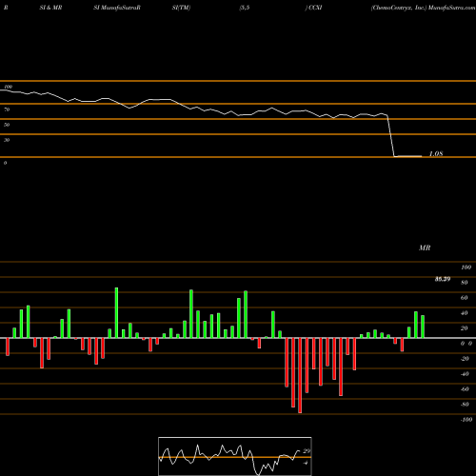Click the MR value label 86.39

click(443, 279)
